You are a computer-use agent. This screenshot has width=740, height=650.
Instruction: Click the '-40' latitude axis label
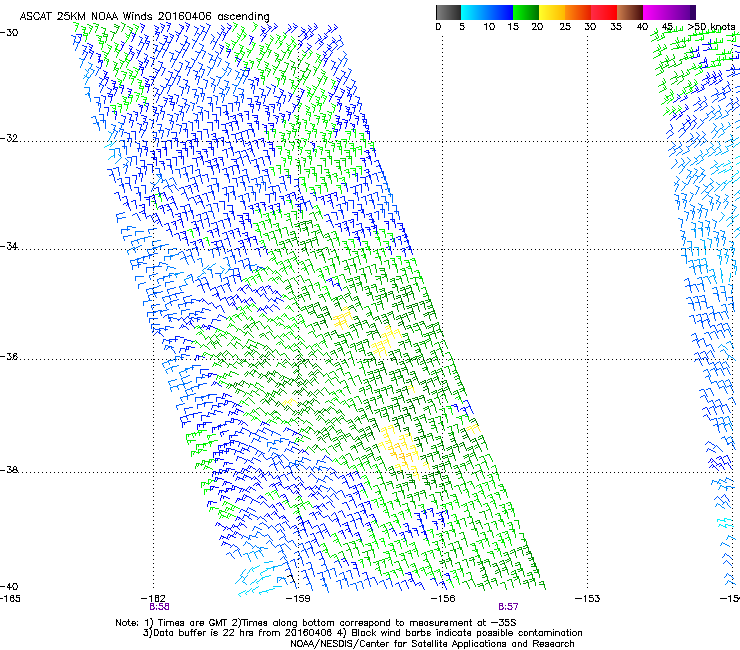[9, 586]
